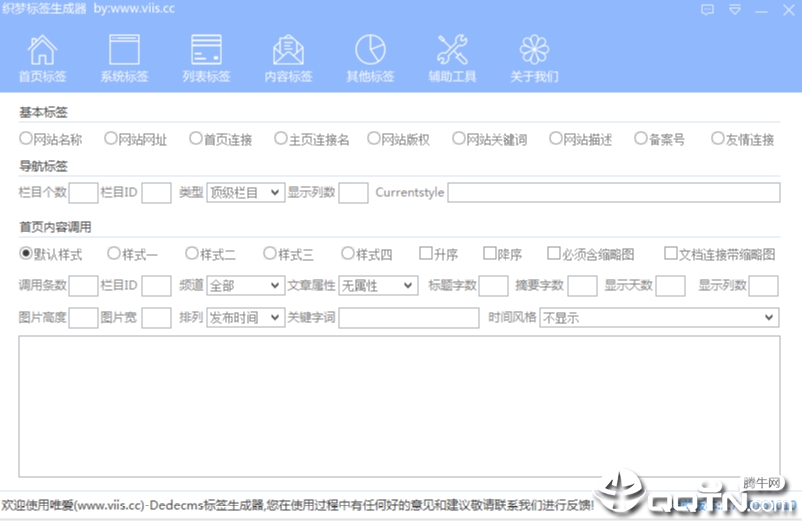This screenshot has height=521, width=802.
Task: Select the 网站版权 radio button
Action: tap(373, 138)
